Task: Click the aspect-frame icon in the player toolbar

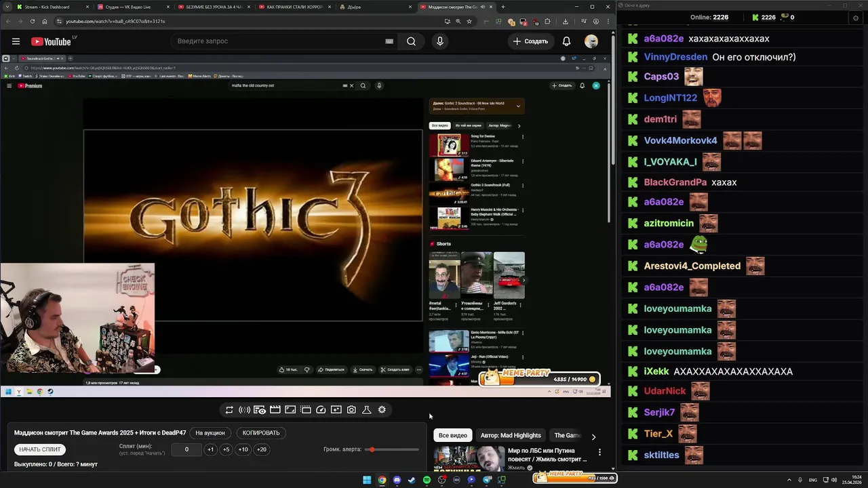Action: coord(290,409)
